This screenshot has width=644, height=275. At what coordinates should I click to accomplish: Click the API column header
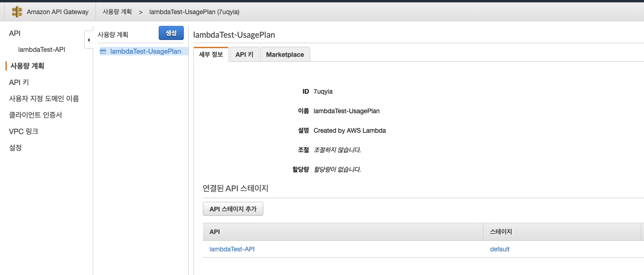[x=343, y=232]
